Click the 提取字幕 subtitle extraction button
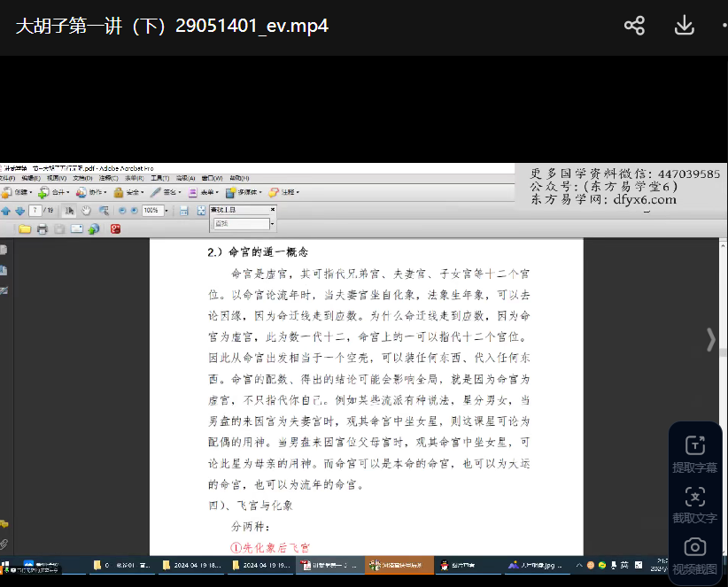This screenshot has width=728, height=587. 695,453
